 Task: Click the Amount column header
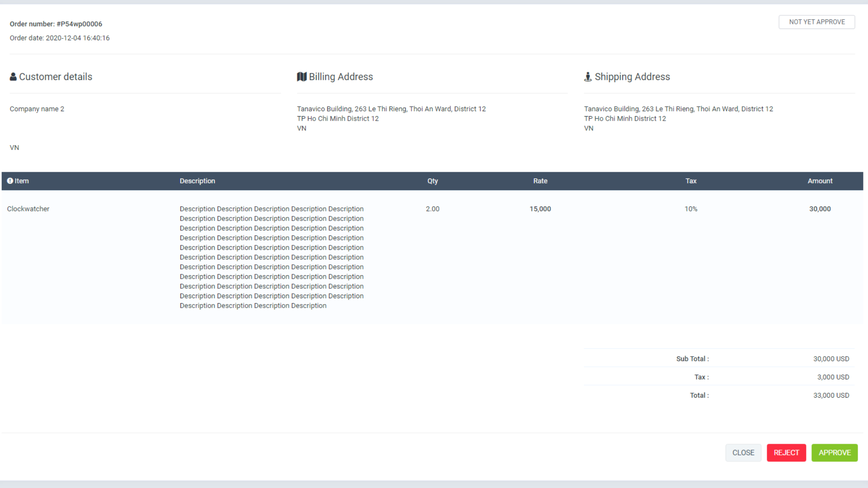pyautogui.click(x=820, y=181)
